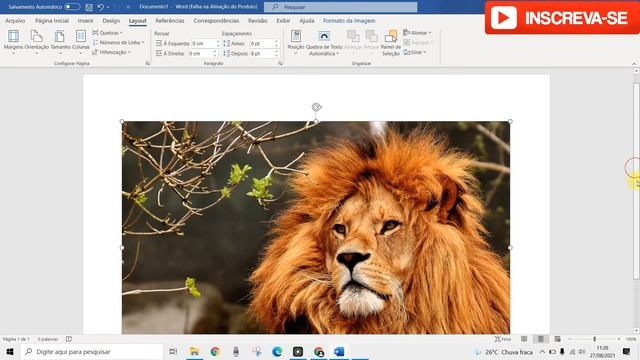640x360 pixels.
Task: Open the weather widget 26°C Chuva fraca
Action: pos(504,352)
